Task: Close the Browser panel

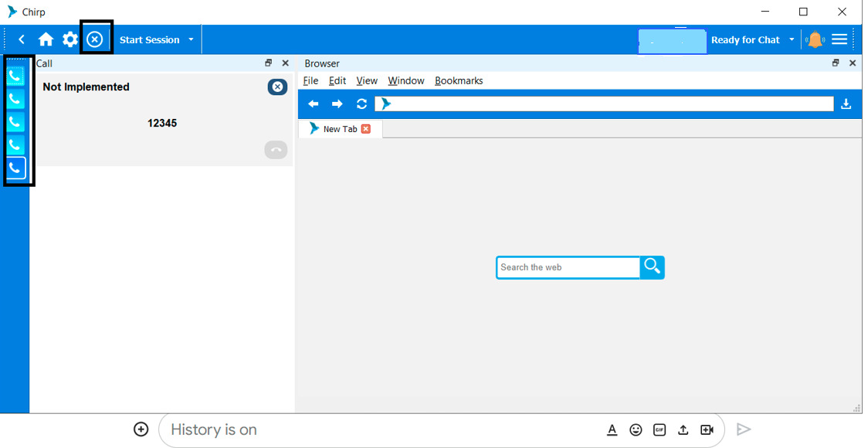Action: coord(853,63)
